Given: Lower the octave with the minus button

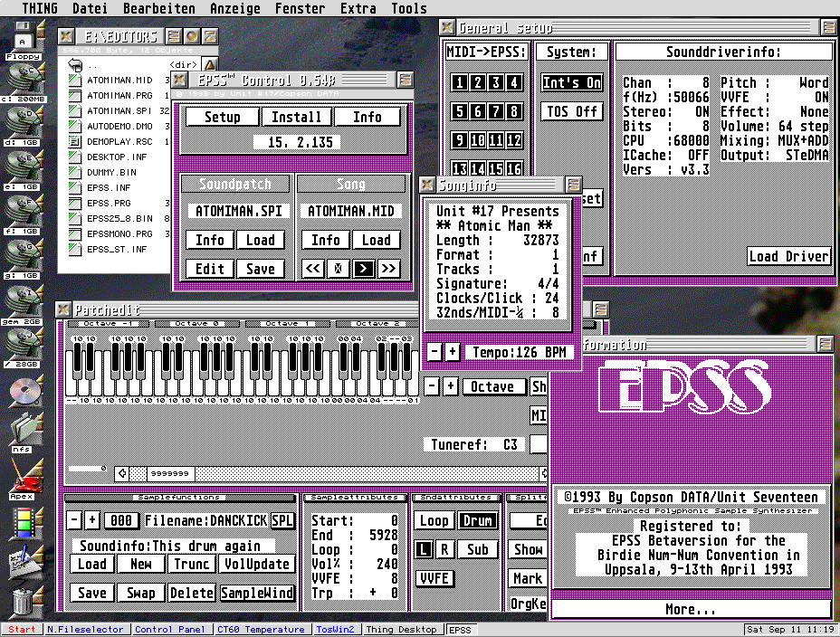Looking at the screenshot, I should coord(432,386).
